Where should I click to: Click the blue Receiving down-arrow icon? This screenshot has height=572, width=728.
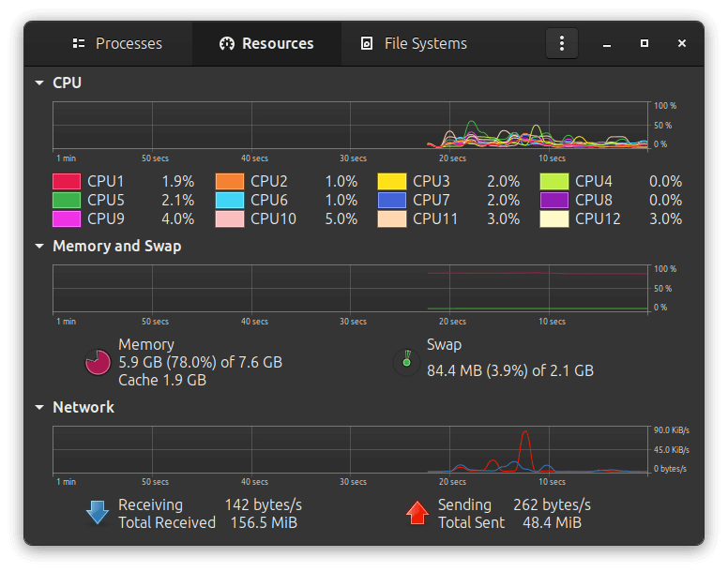click(98, 513)
